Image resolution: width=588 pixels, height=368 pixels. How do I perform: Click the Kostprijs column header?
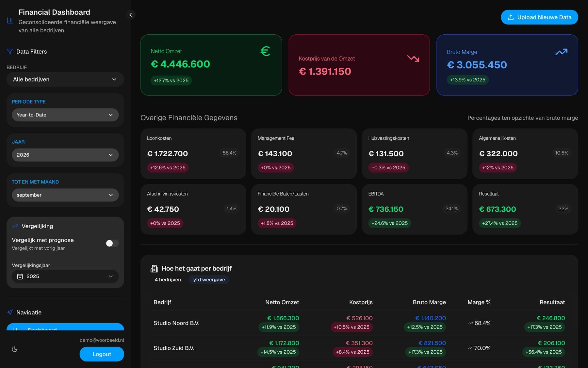click(361, 302)
